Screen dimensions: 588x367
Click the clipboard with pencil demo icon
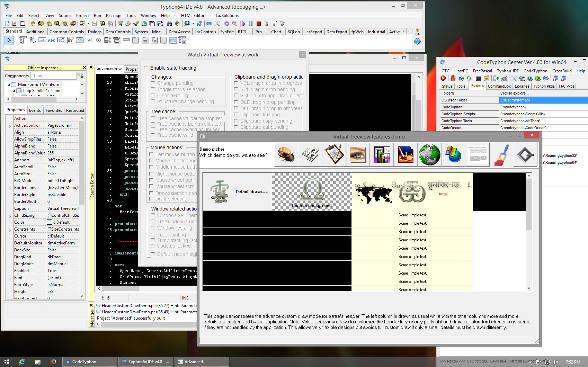(x=334, y=155)
